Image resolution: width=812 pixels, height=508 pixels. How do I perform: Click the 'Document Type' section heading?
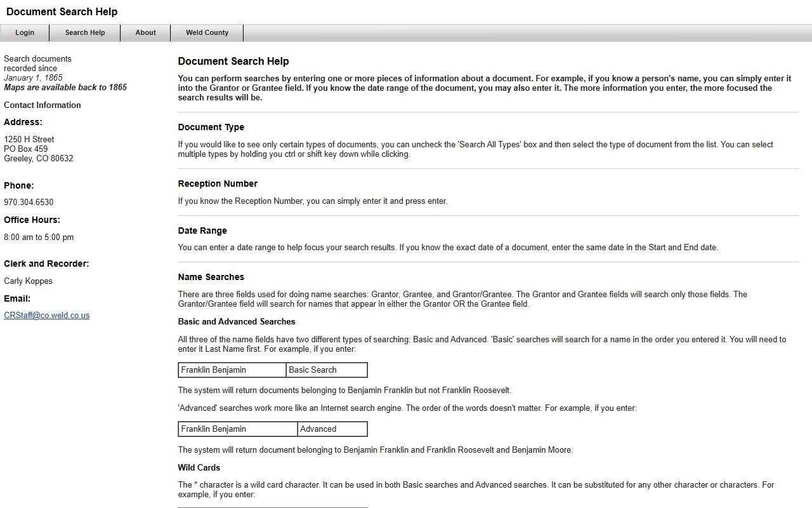coord(211,128)
